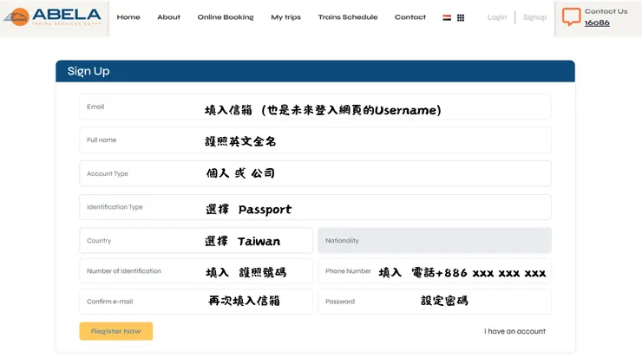Focus the Email input field
The height and width of the screenshot is (364, 642).
point(315,107)
